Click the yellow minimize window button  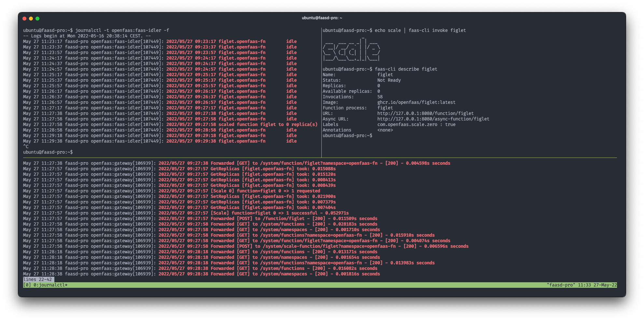(x=31, y=19)
